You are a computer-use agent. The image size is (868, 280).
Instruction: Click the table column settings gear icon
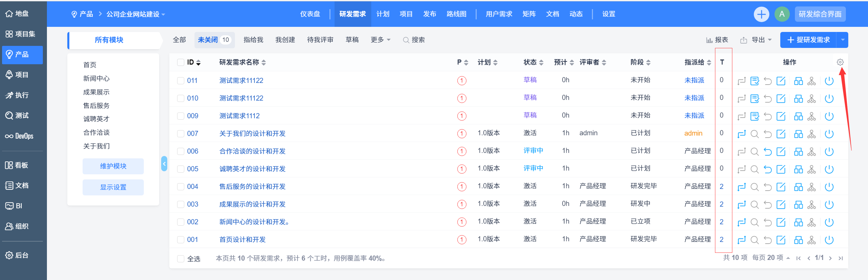[x=840, y=62]
